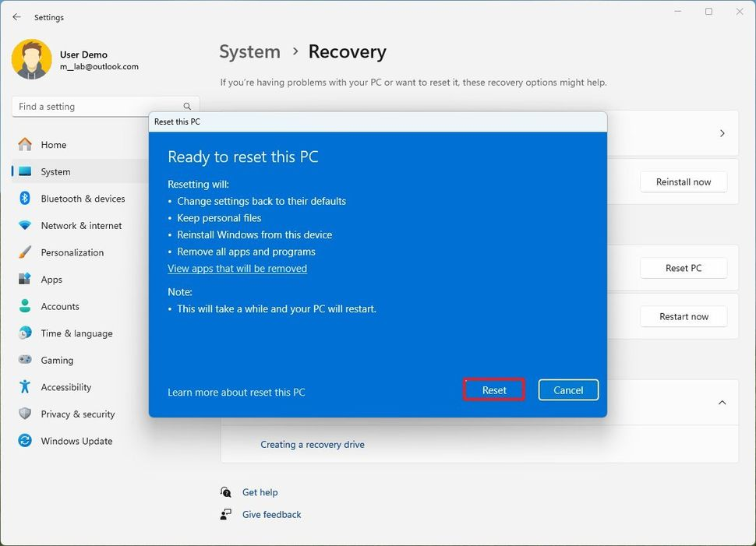Image resolution: width=756 pixels, height=546 pixels.
Task: Click the Find a setting search box
Action: point(97,107)
